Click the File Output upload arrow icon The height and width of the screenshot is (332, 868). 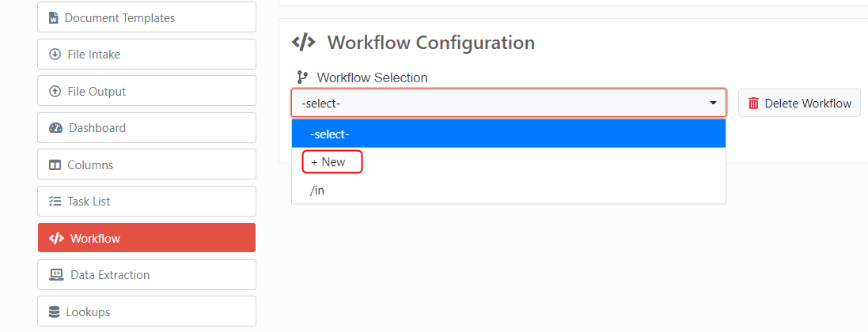coord(55,92)
